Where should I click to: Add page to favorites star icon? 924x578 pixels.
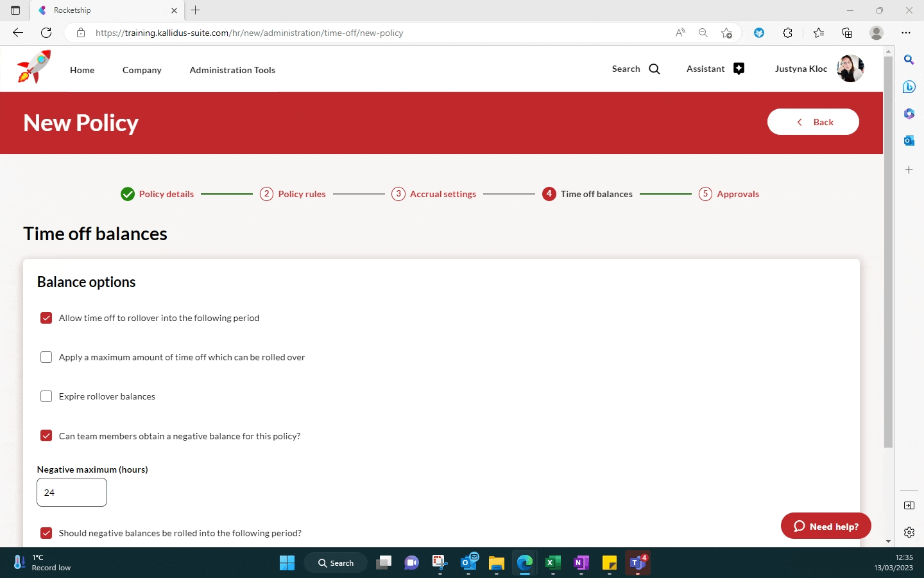pos(726,33)
